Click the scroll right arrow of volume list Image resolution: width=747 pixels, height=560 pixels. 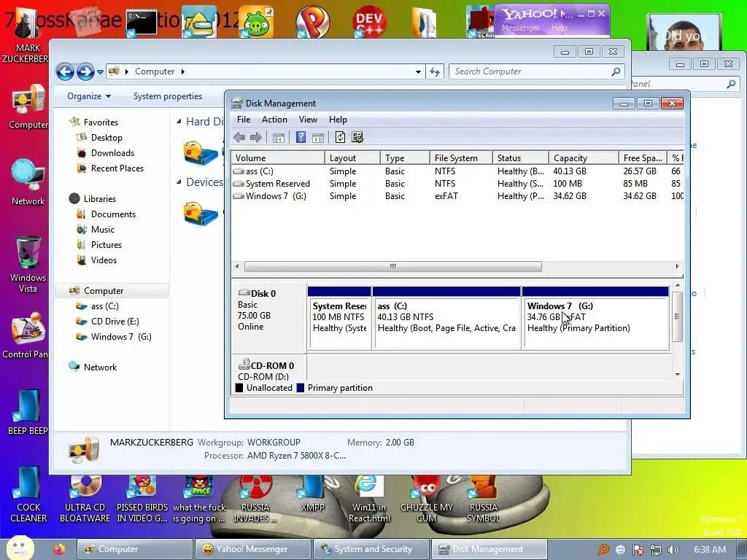click(677, 266)
